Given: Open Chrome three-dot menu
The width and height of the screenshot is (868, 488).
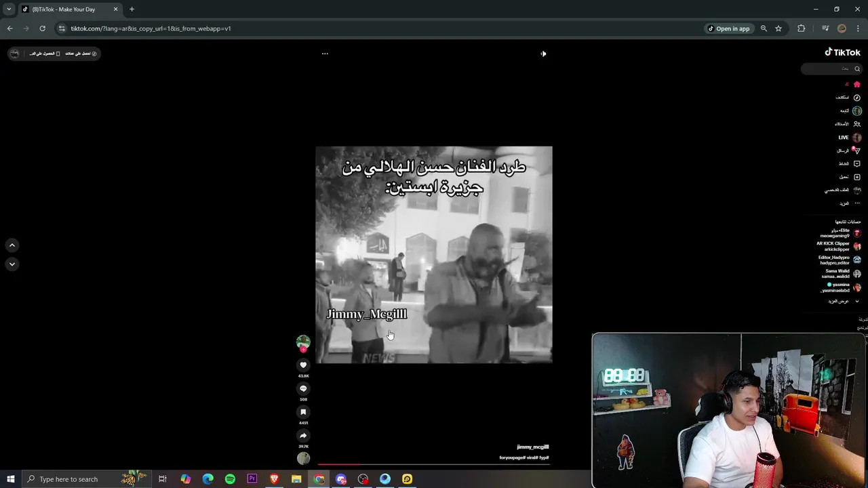Looking at the screenshot, I should 858,28.
